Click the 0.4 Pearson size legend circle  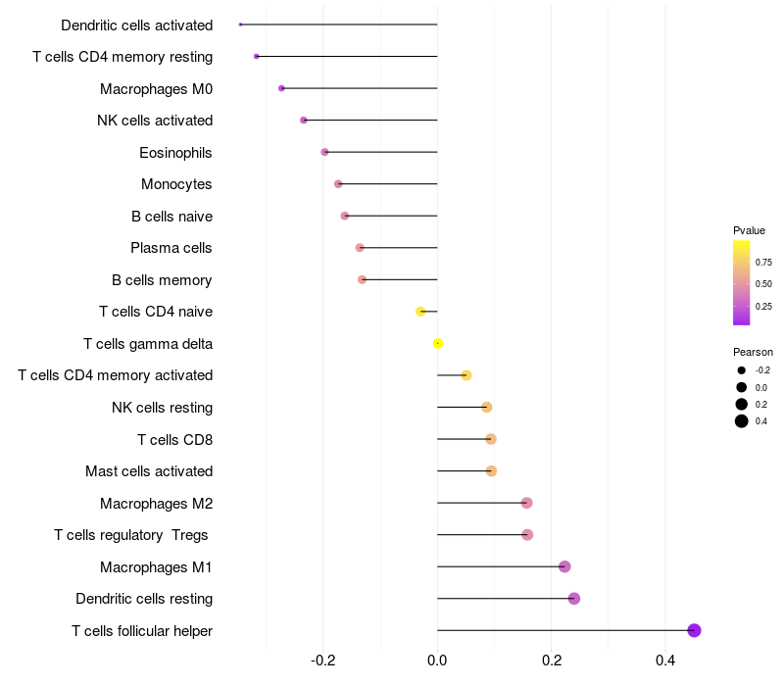pos(741,421)
